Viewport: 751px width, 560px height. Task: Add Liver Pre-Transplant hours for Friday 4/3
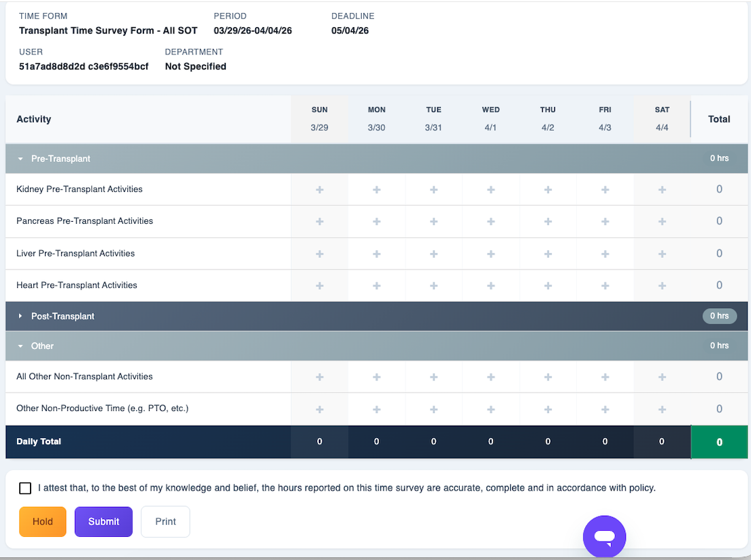[605, 253]
